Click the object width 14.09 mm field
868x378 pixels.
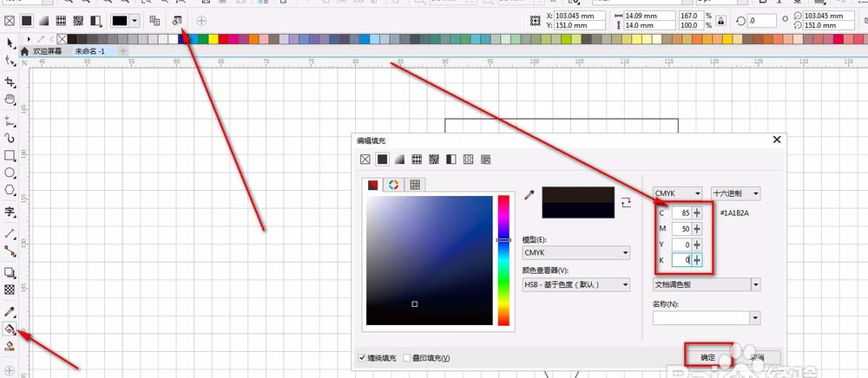click(650, 16)
